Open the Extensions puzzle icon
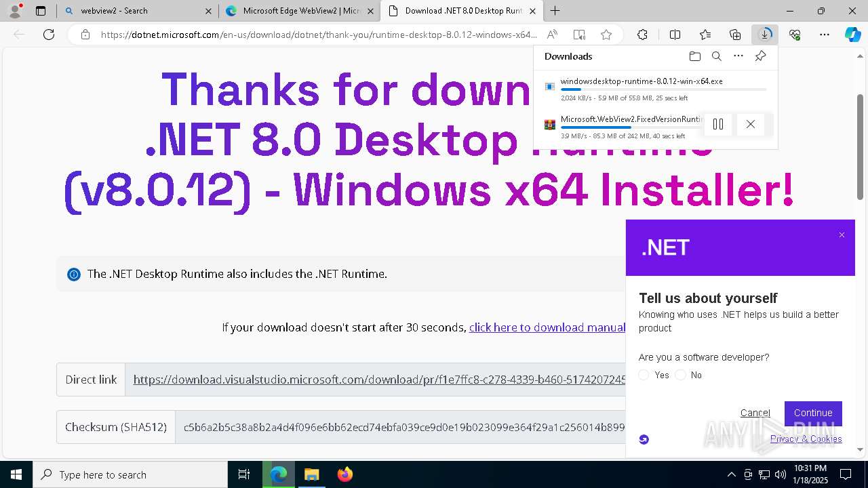The image size is (868, 488). pos(642,35)
